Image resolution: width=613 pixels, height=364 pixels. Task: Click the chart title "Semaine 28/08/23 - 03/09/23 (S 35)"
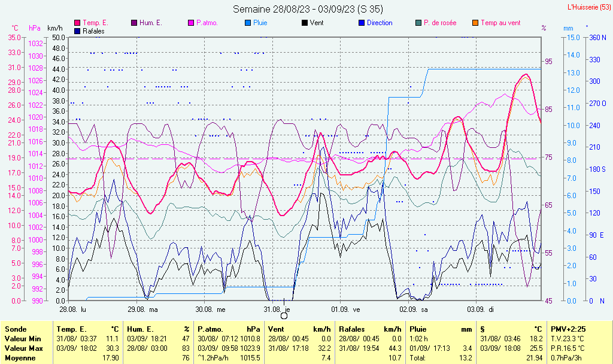point(308,9)
